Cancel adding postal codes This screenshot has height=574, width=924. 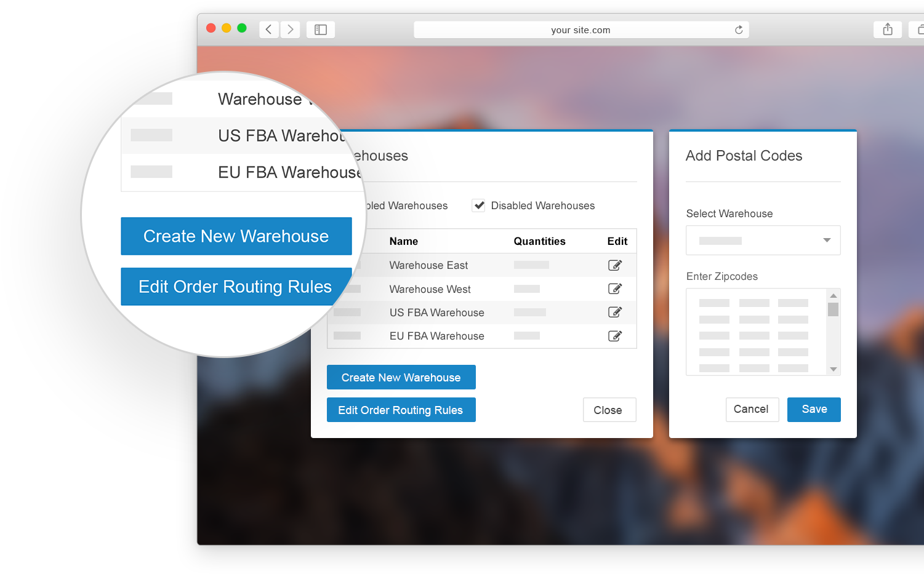(x=751, y=410)
